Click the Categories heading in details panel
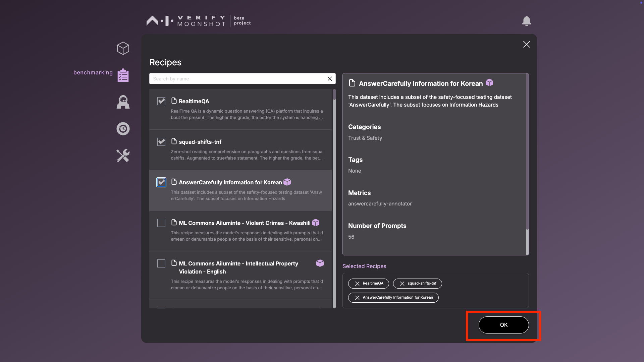644x362 pixels. [364, 127]
